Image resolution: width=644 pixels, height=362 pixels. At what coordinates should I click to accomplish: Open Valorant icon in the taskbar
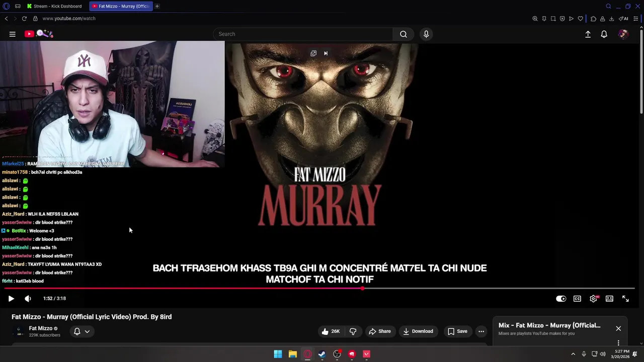click(x=367, y=354)
